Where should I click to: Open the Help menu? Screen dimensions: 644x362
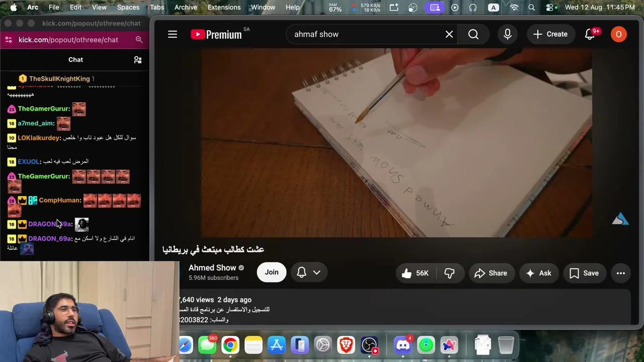point(292,7)
